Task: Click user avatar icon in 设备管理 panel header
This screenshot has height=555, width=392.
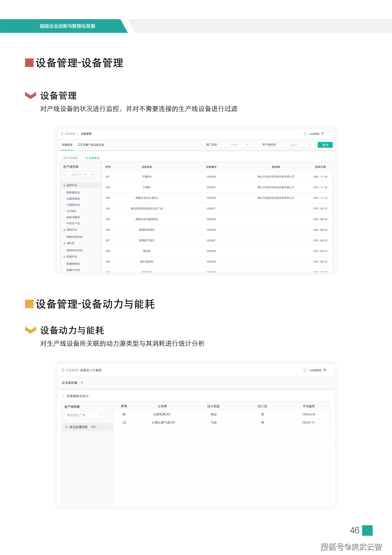Action: pos(305,134)
